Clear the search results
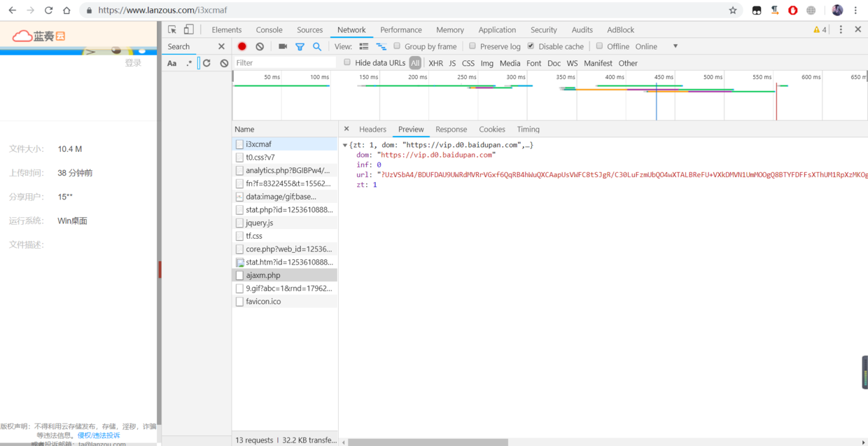Viewport: 868px width, 446px height. (224, 63)
